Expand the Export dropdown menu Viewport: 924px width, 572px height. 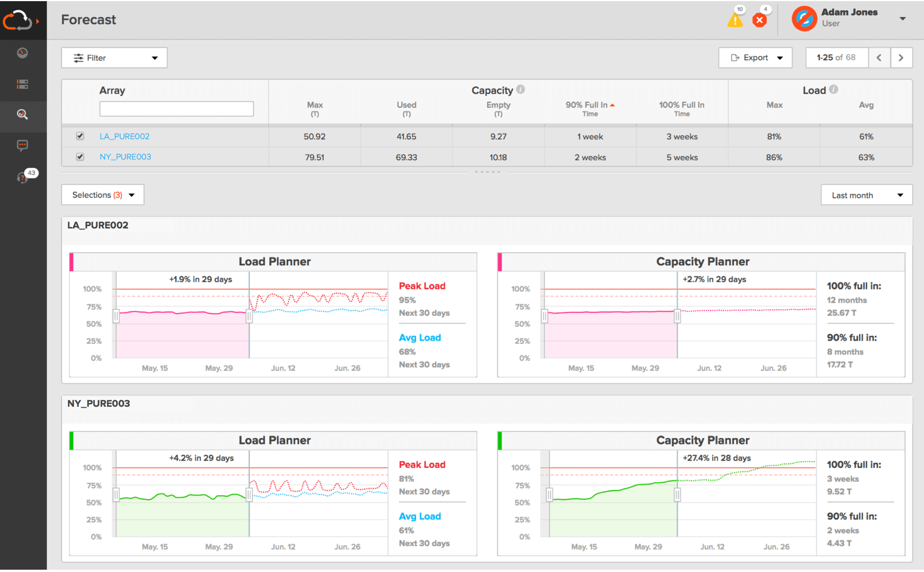pyautogui.click(x=755, y=58)
